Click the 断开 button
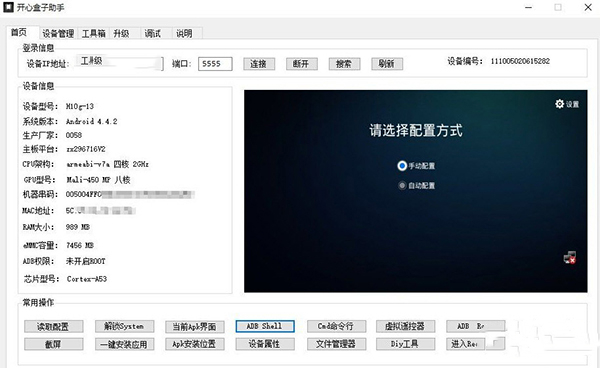The height and width of the screenshot is (368, 600). coord(301,64)
